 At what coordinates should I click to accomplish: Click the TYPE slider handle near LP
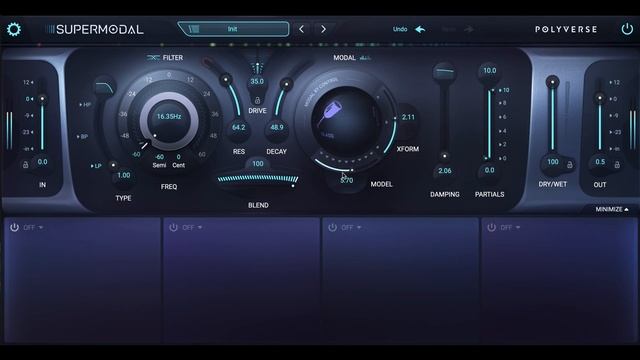point(113,165)
